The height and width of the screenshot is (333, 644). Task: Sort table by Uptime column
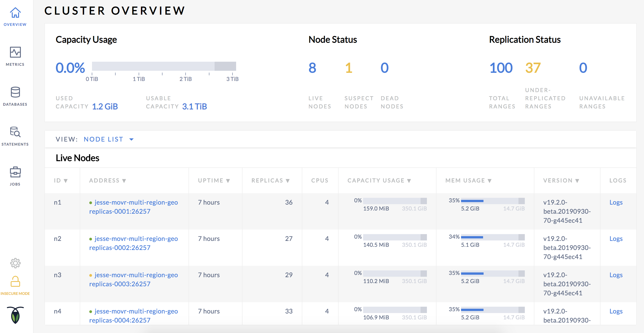(x=214, y=180)
